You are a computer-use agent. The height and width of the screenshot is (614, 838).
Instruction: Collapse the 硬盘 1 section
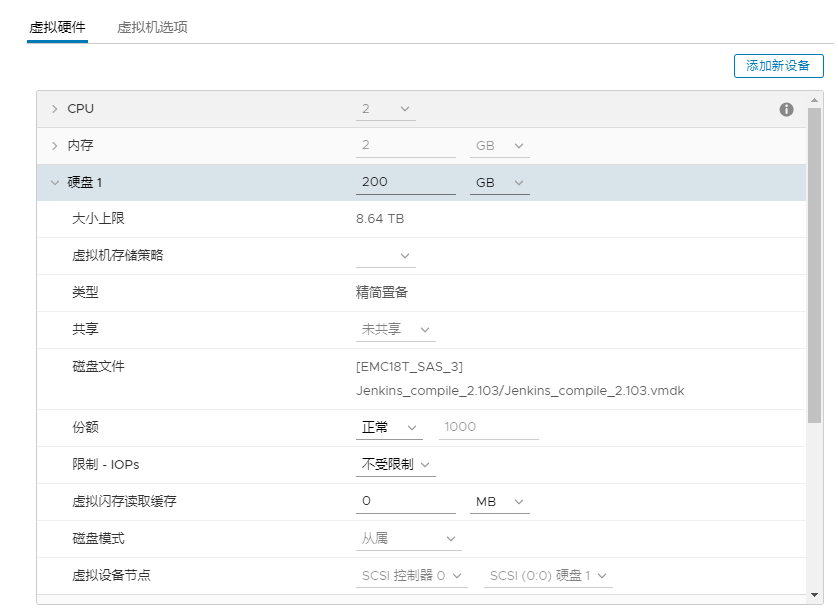tap(54, 183)
